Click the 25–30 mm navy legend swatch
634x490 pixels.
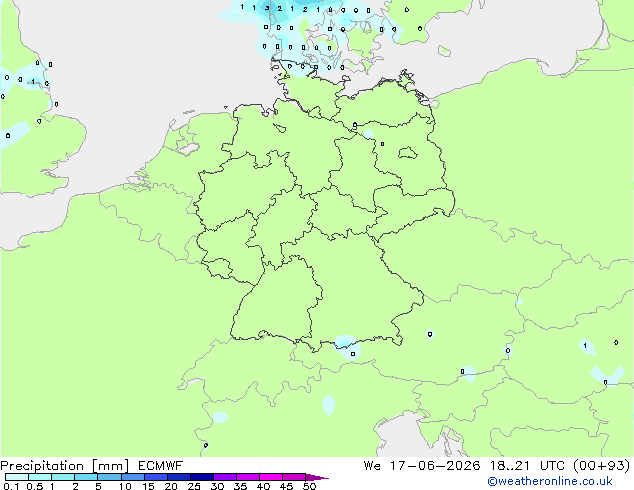201,477
